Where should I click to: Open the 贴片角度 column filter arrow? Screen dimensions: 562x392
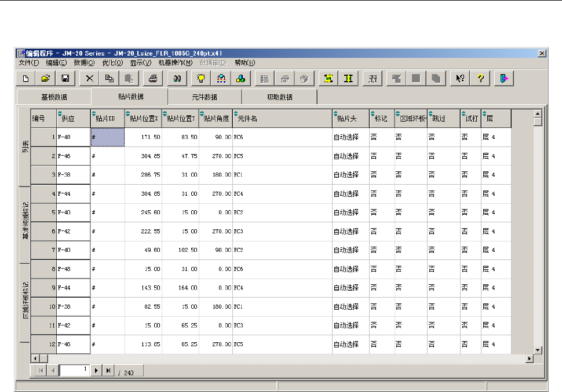(202, 113)
